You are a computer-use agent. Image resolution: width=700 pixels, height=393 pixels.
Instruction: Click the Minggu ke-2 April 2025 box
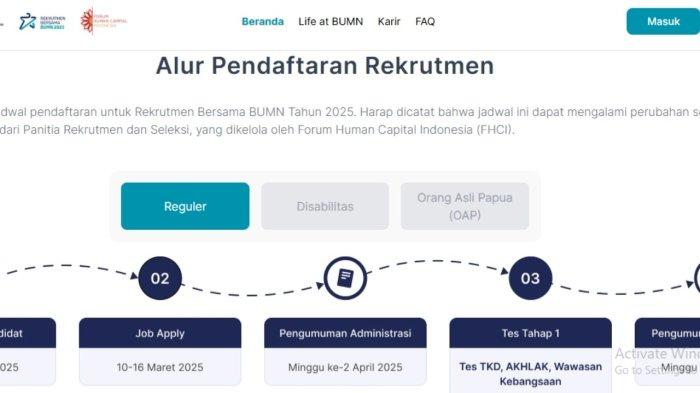[345, 367]
